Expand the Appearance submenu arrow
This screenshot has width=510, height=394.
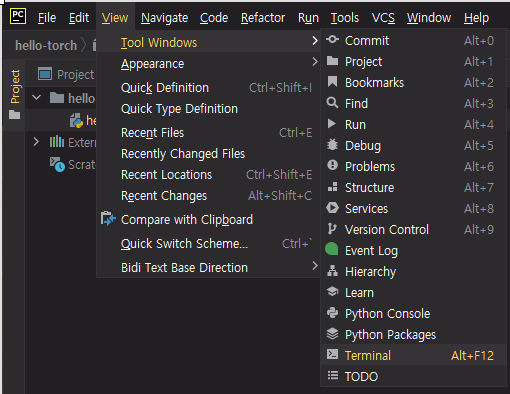(315, 62)
